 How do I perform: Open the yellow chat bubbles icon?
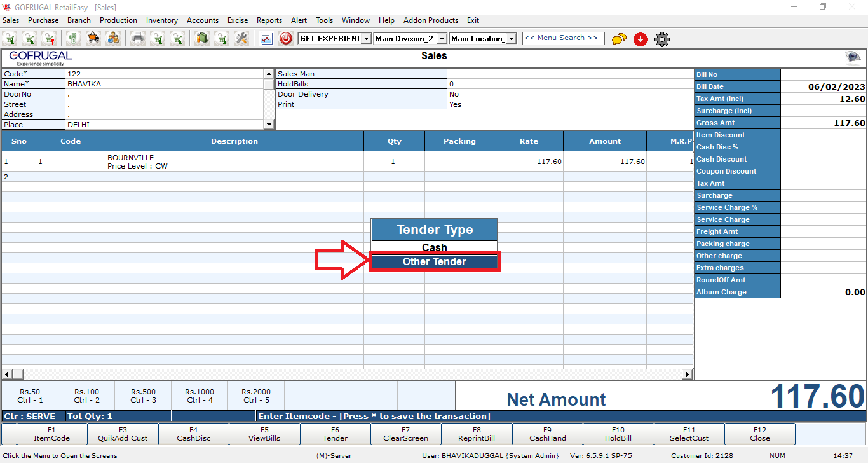tap(619, 39)
